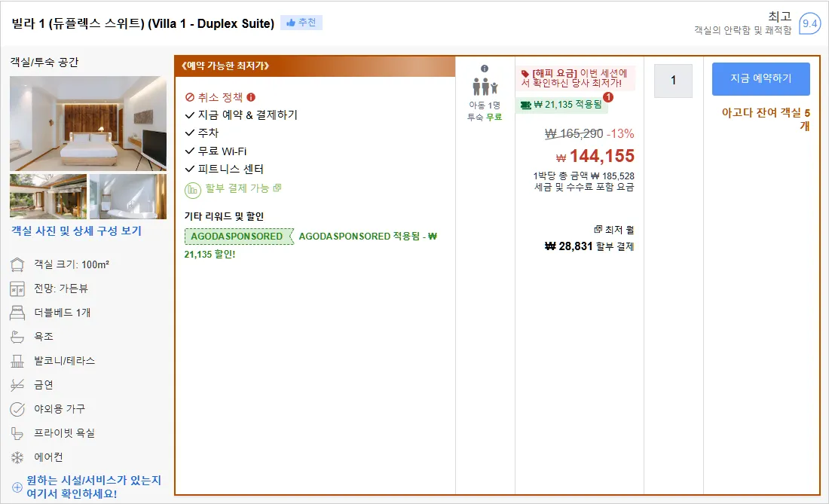Open the main bedroom photo thumbnail
829x504 pixels.
click(x=88, y=123)
